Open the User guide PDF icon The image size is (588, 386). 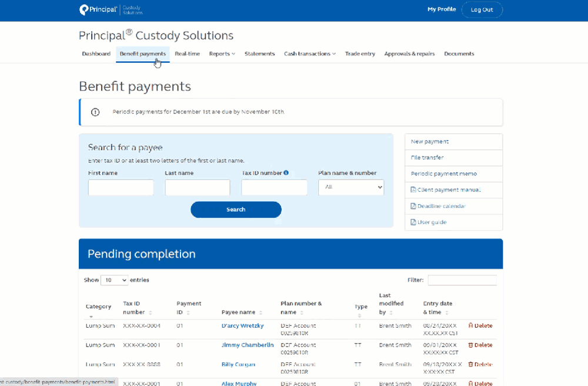pos(413,222)
